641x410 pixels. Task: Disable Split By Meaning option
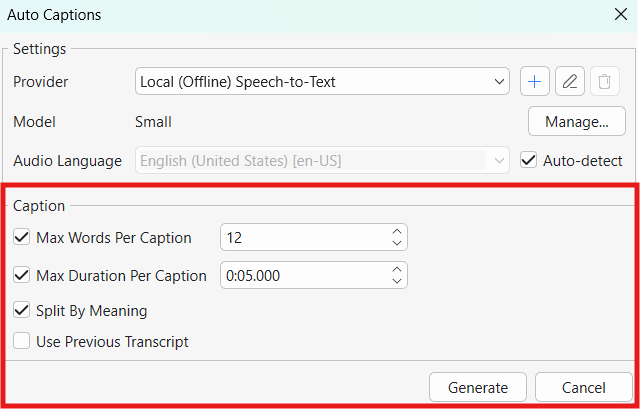21,310
